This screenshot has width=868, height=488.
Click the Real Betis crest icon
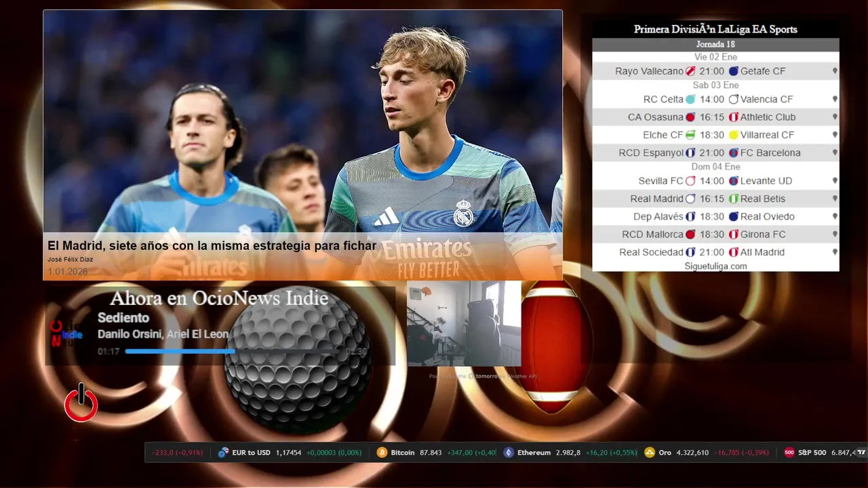coord(734,199)
